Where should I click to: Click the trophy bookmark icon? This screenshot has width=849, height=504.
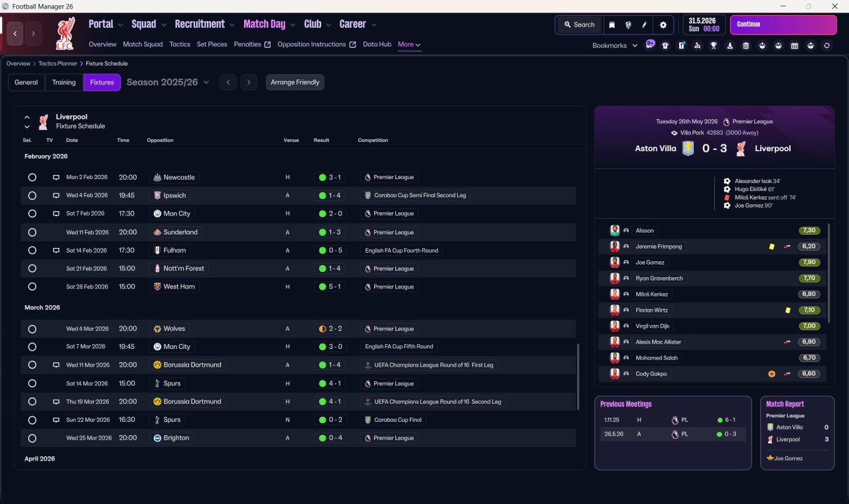pyautogui.click(x=714, y=46)
